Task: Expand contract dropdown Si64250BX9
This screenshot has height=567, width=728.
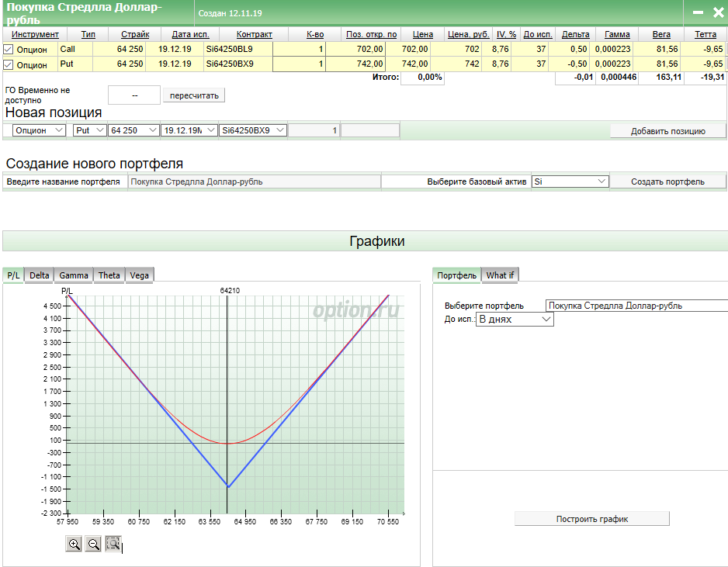Action: pyautogui.click(x=252, y=130)
